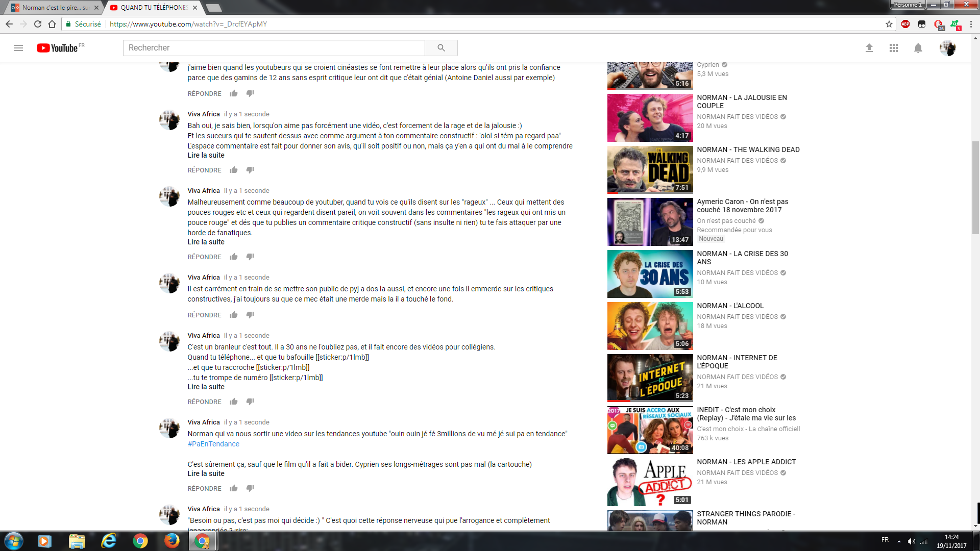Viewport: 980px width, 551px height.
Task: Open 'STRANGER THINGS PARODIE - NORMAN' title
Action: (746, 518)
